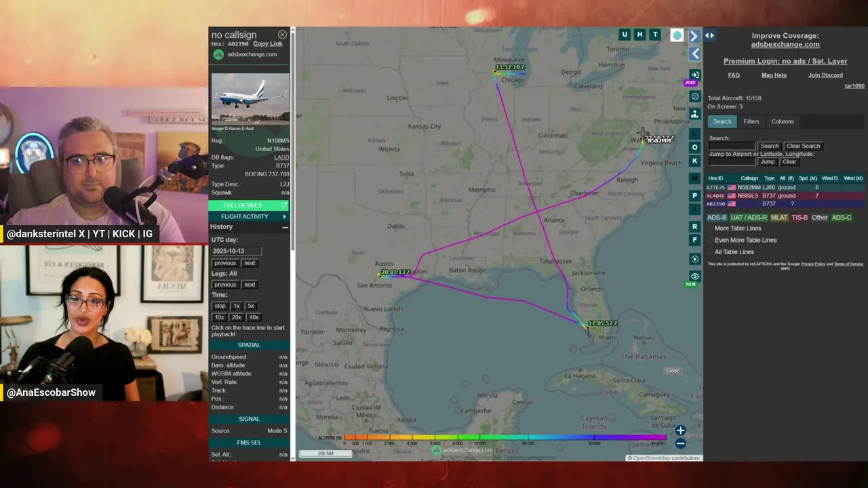The width and height of the screenshot is (868, 488).
Task: Switch to the Filters tab
Action: click(x=751, y=121)
